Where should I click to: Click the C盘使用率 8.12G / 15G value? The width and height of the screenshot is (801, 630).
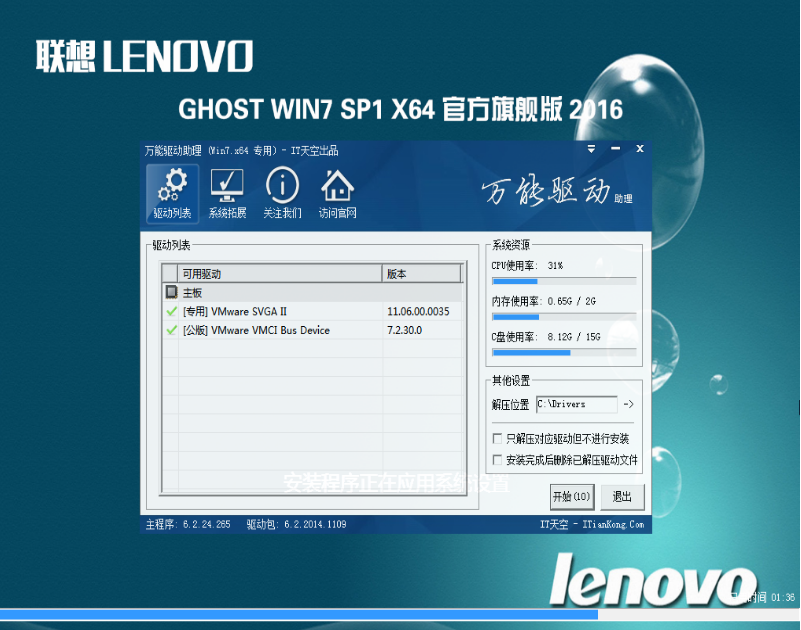pos(574,337)
